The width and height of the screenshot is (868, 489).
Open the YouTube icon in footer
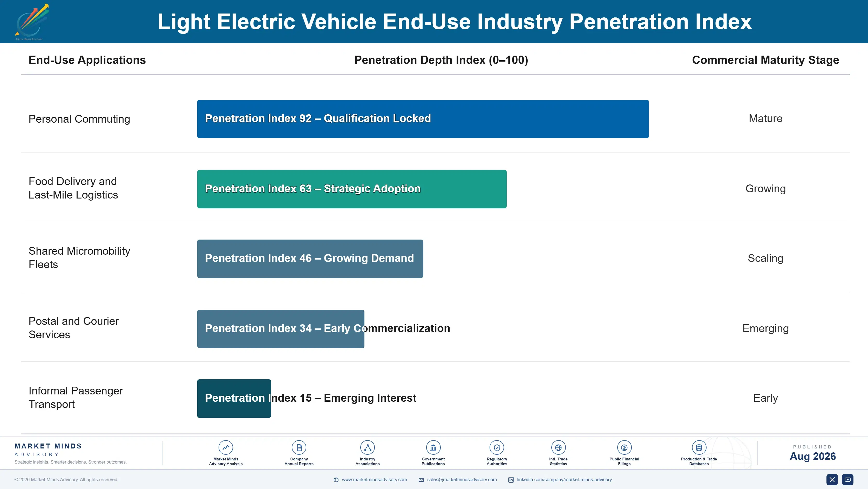click(x=848, y=480)
